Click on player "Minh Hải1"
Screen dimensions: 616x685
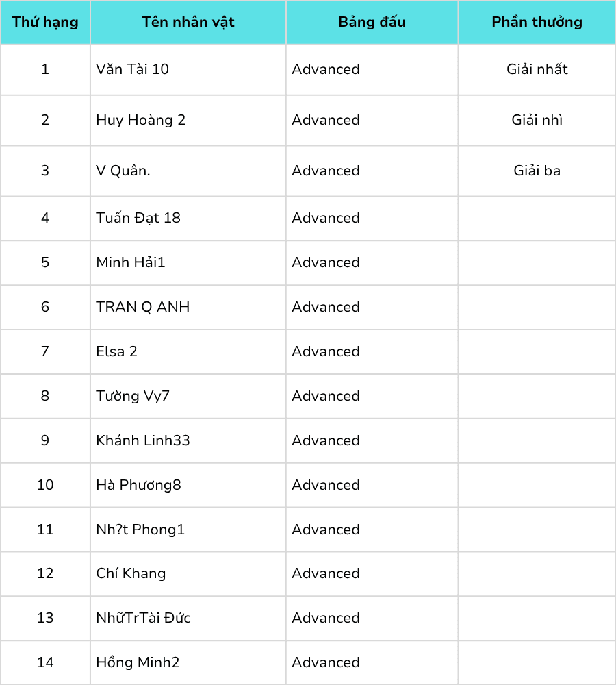[x=131, y=262]
